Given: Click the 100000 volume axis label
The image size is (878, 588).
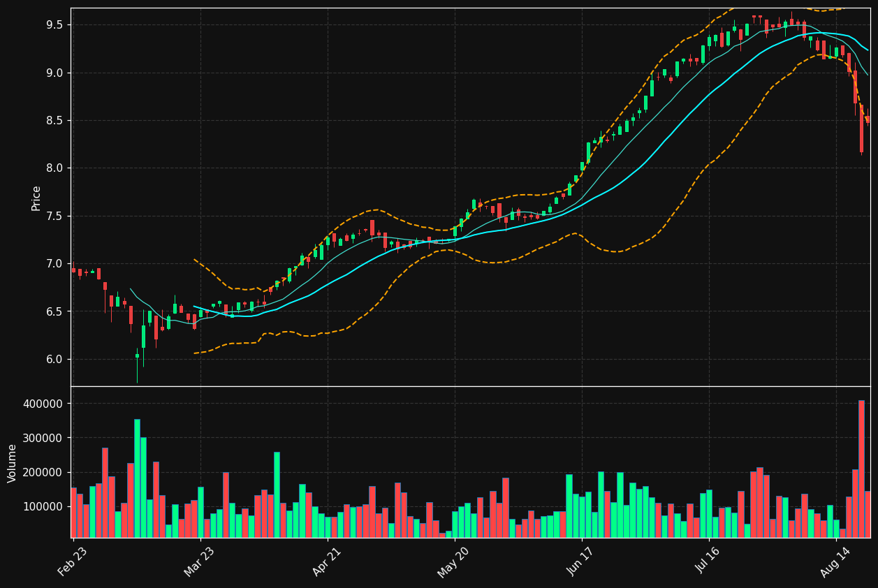Looking at the screenshot, I should coord(44,506).
